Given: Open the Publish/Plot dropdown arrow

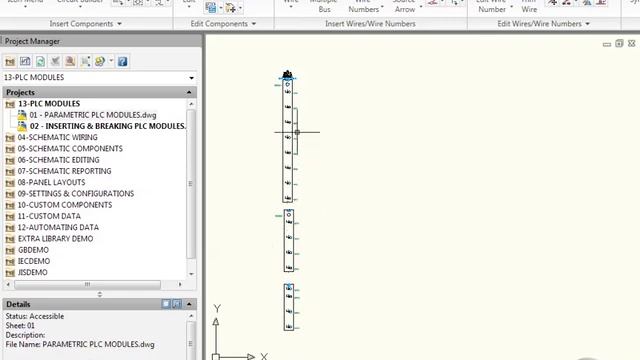Looking at the screenshot, I should (x=111, y=61).
